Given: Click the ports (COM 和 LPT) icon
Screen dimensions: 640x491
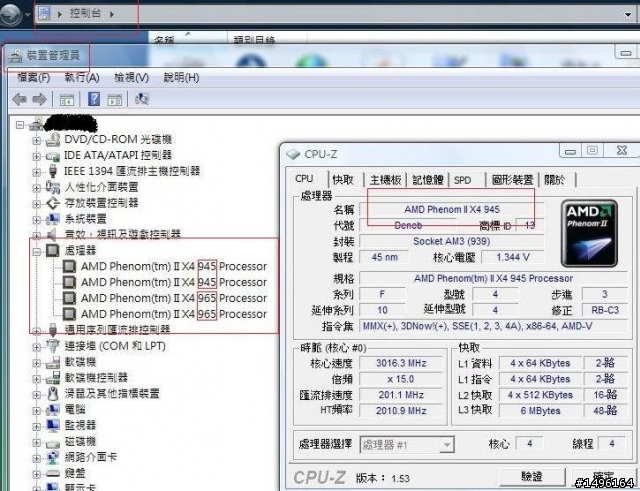Looking at the screenshot, I should point(53,346).
